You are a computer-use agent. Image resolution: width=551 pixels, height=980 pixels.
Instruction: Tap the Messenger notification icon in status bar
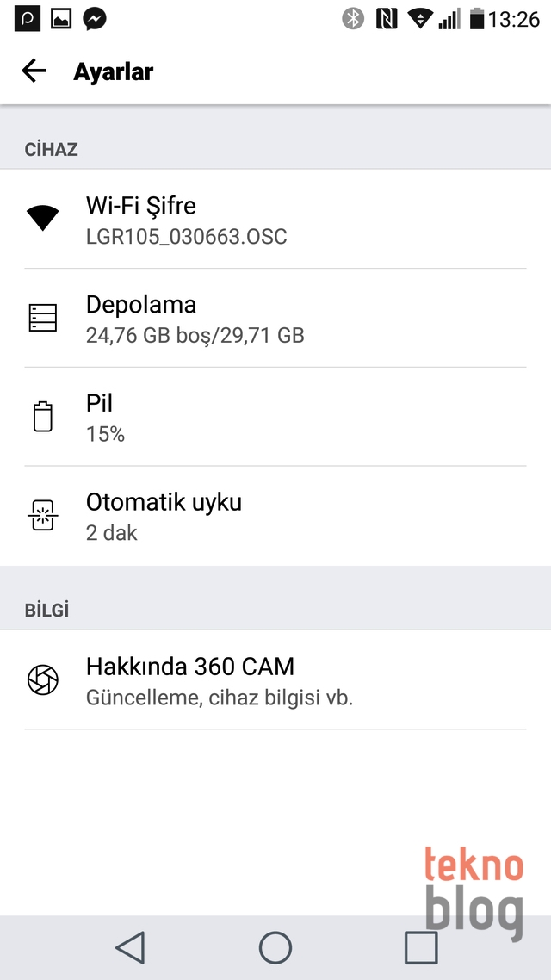[x=95, y=19]
